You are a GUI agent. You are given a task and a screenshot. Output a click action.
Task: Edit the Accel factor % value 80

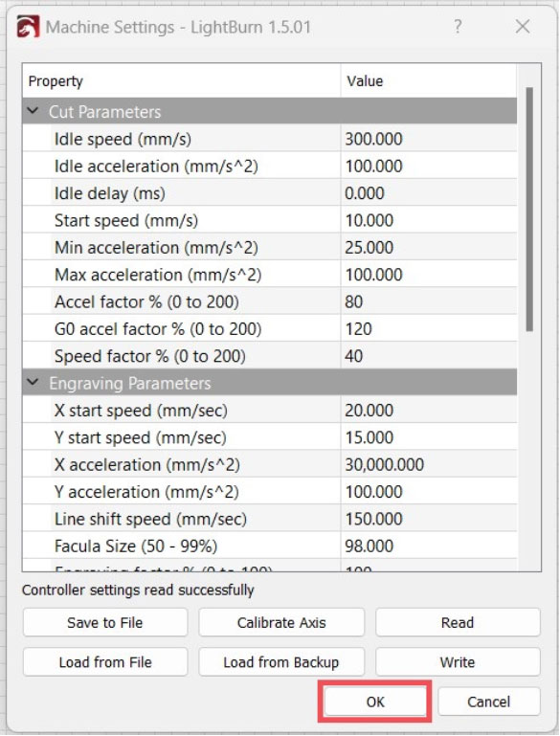pos(429,301)
